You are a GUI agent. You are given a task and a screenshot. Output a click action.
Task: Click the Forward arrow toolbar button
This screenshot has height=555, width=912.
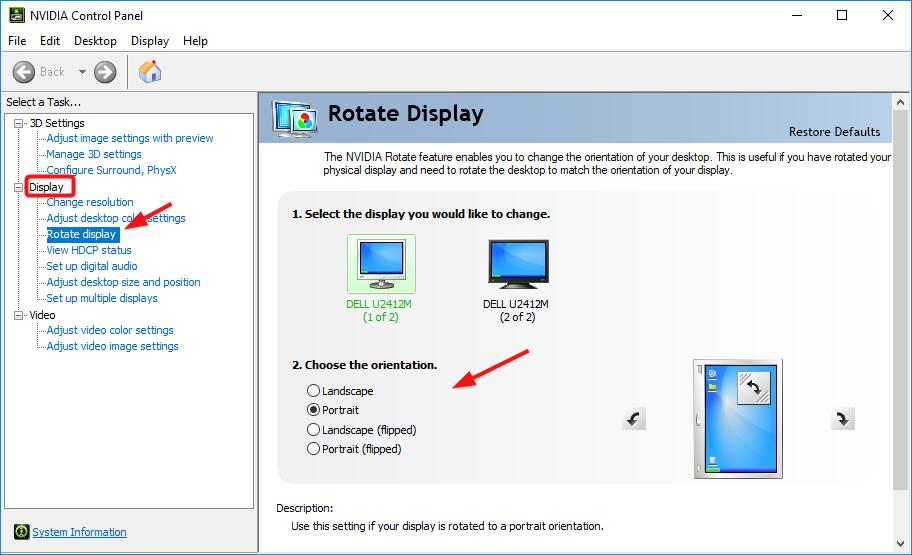pyautogui.click(x=105, y=72)
